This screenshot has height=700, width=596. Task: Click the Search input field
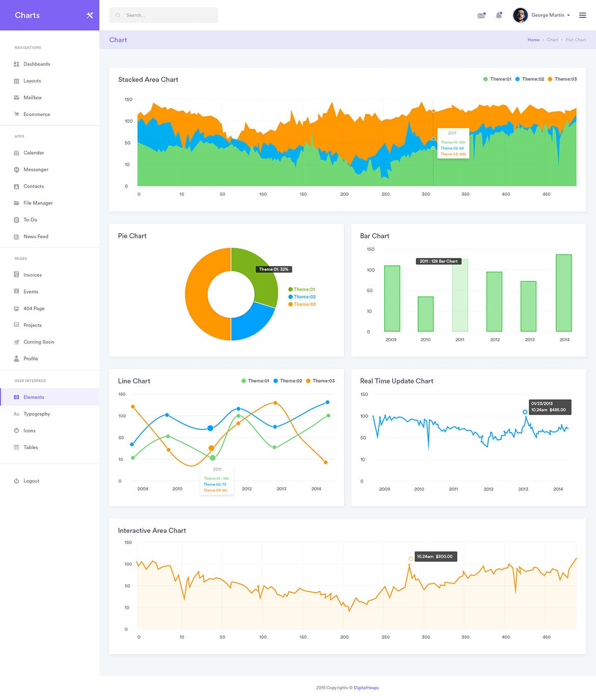tap(164, 15)
